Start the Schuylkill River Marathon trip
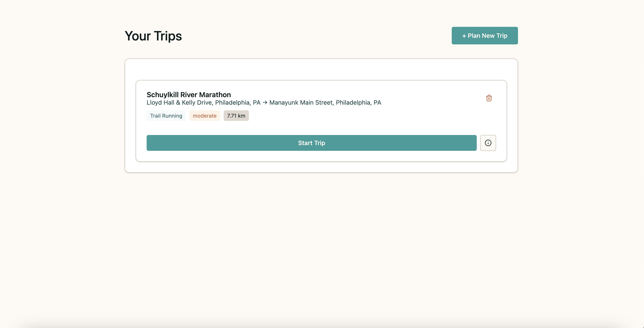 coord(311,143)
